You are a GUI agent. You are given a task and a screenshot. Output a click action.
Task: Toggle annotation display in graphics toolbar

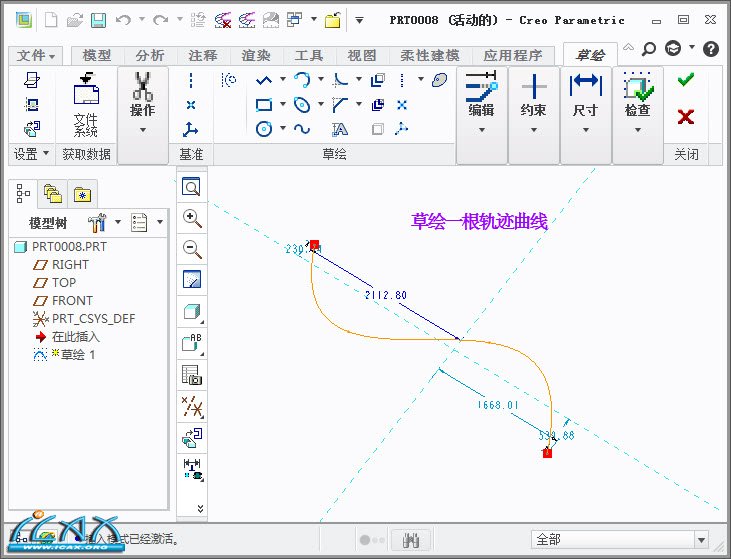[192, 344]
